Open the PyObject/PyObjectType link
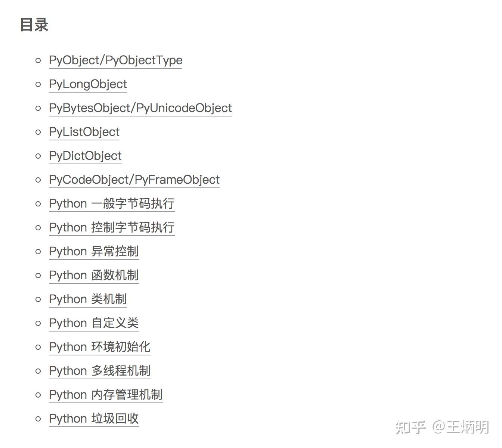Image resolution: width=502 pixels, height=448 pixels. [115, 60]
